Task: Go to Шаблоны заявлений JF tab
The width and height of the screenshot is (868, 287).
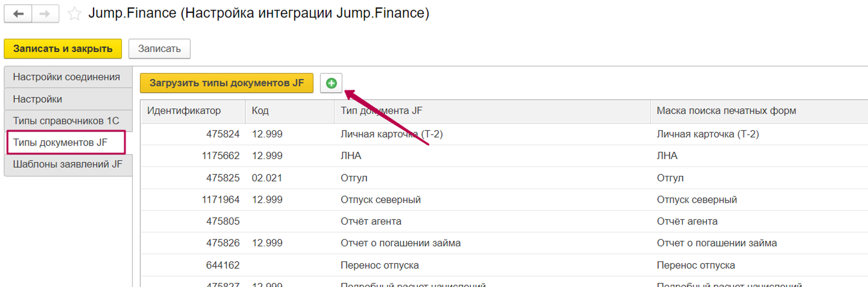Action: pos(68,164)
